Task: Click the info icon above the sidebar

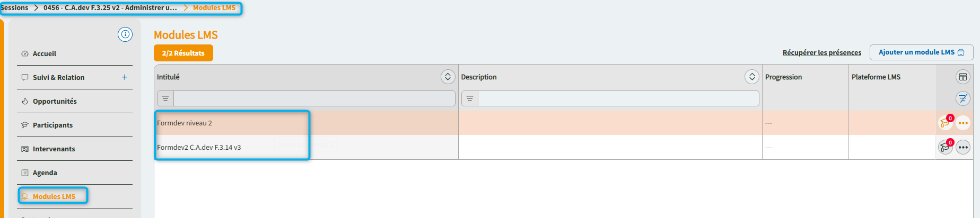Action: (125, 34)
